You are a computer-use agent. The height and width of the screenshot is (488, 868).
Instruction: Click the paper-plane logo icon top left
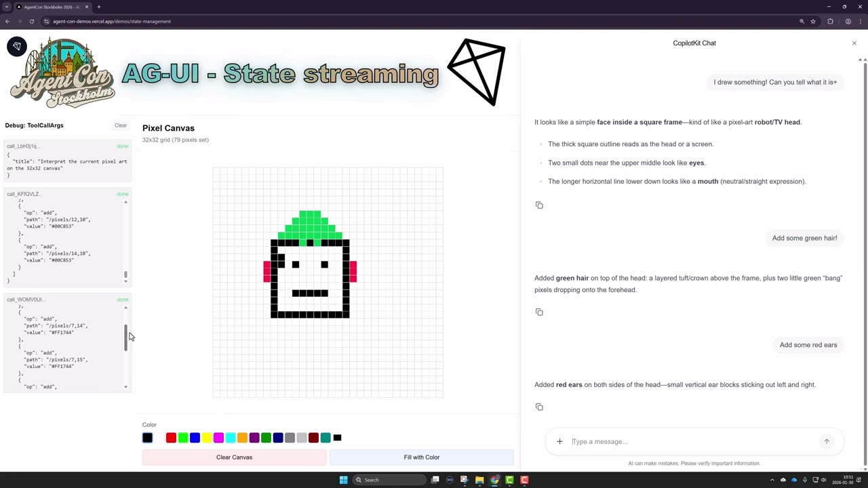[17, 46]
